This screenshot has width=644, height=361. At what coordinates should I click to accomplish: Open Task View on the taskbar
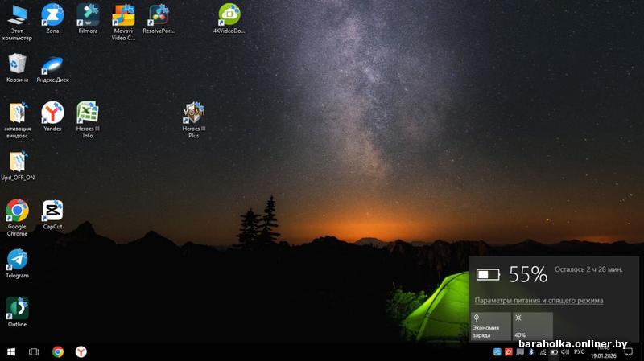(x=34, y=351)
